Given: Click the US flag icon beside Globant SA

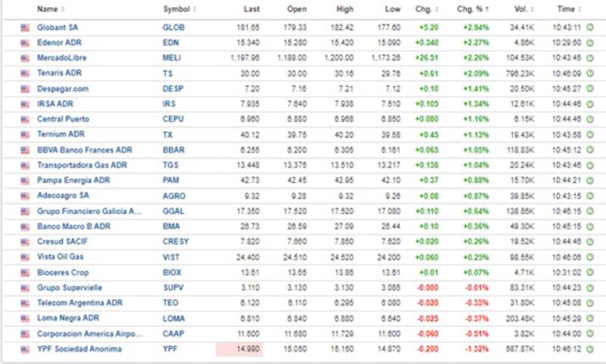Looking at the screenshot, I should tap(25, 26).
